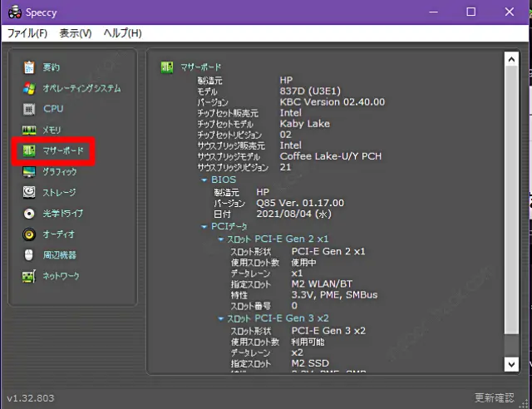Click BIOS date 2021/08/04 (水)
532x409 pixels.
(293, 214)
